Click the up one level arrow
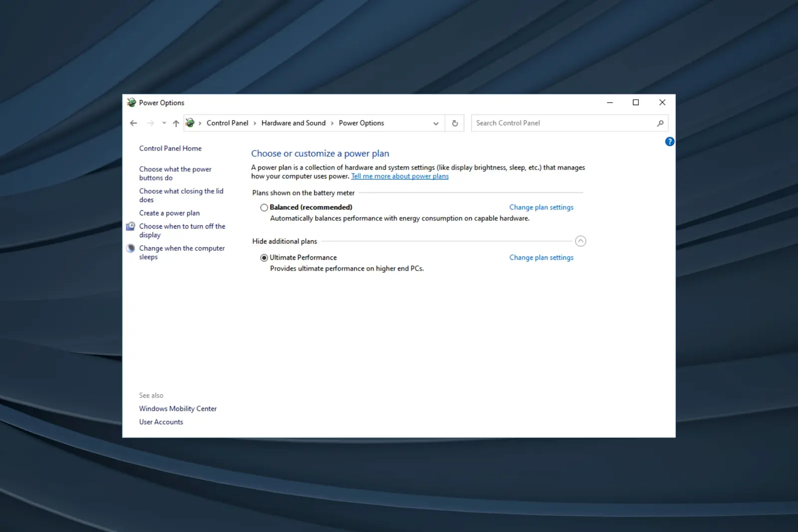Image resolution: width=798 pixels, height=532 pixels. tap(176, 123)
